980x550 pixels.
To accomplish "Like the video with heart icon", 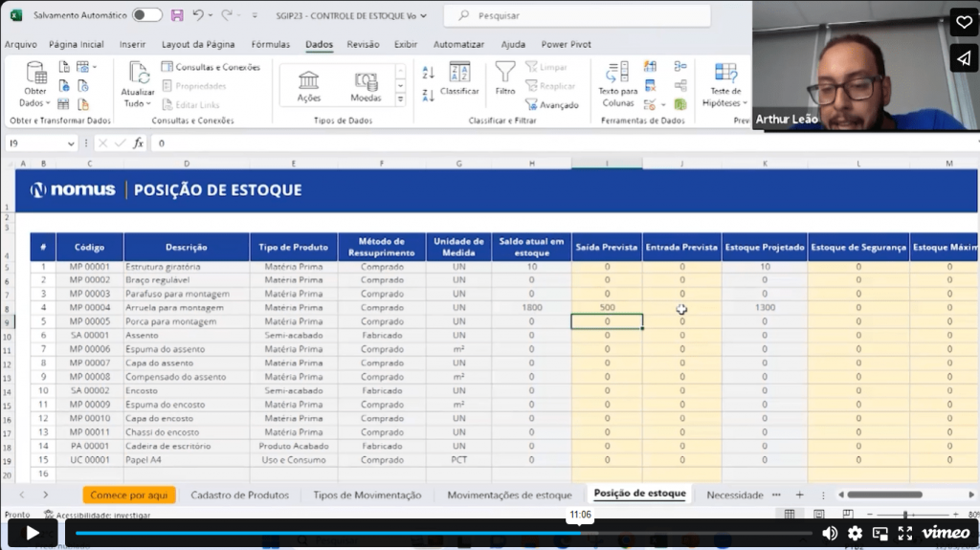I will pyautogui.click(x=964, y=23).
